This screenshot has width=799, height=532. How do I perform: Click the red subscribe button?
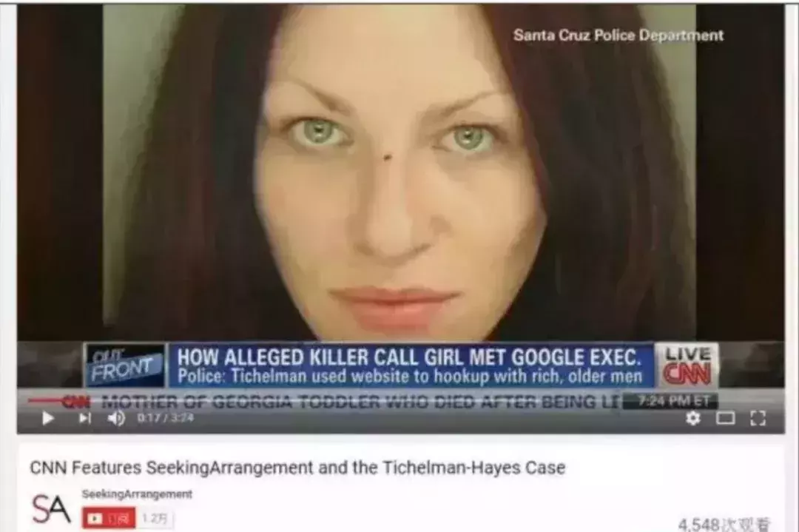pyautogui.click(x=109, y=519)
